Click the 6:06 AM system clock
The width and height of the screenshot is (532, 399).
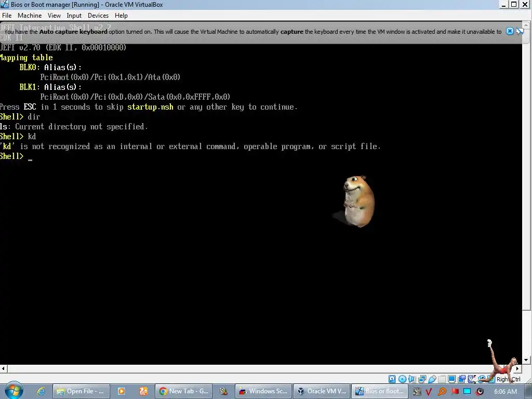click(x=506, y=392)
